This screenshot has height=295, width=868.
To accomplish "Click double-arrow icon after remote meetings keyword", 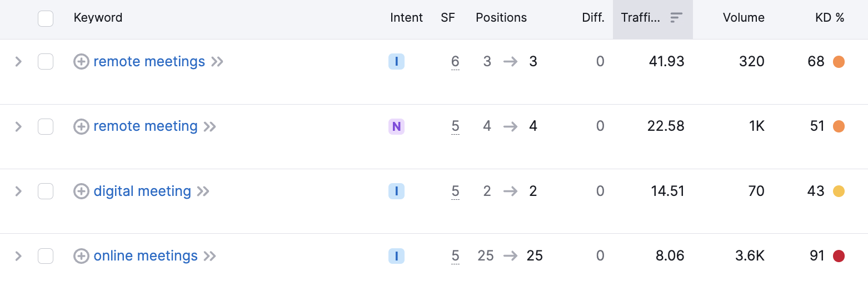I will point(217,62).
